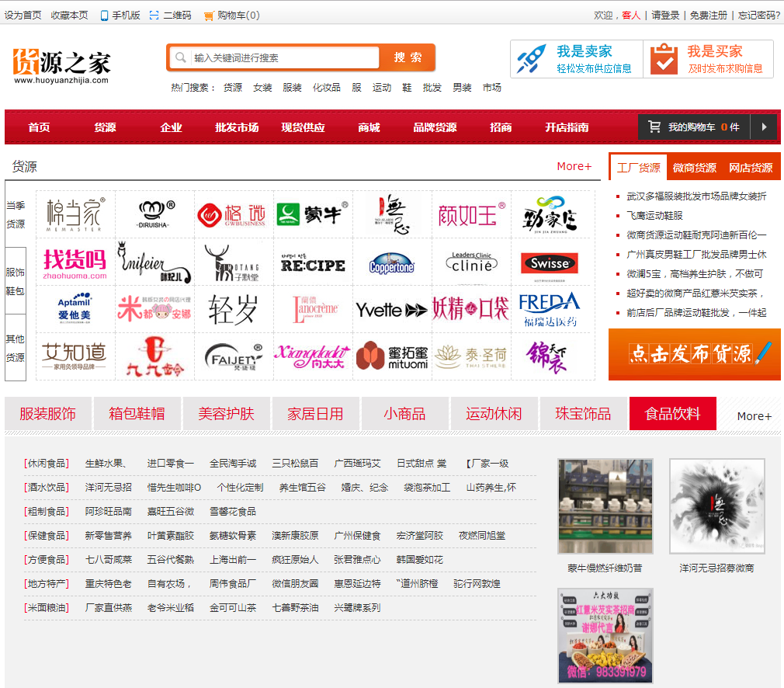Open the Leaders Clinic clinie logo
This screenshot has width=784, height=688.
[x=471, y=262]
